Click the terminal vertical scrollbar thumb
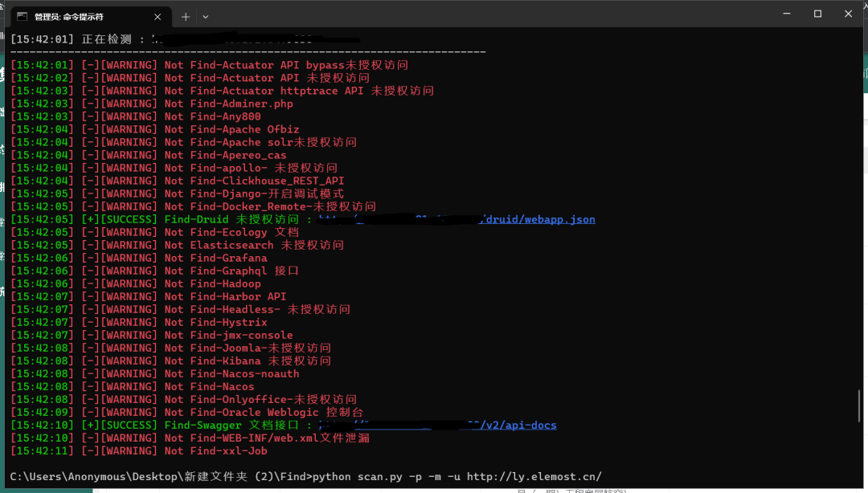 (859, 405)
